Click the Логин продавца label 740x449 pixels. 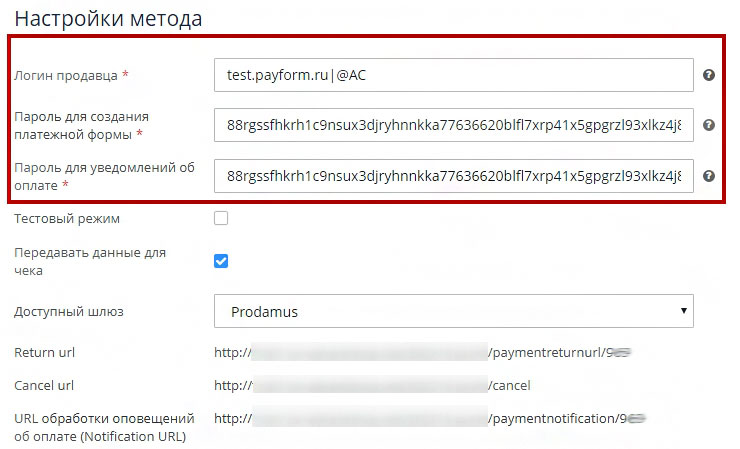(x=67, y=75)
